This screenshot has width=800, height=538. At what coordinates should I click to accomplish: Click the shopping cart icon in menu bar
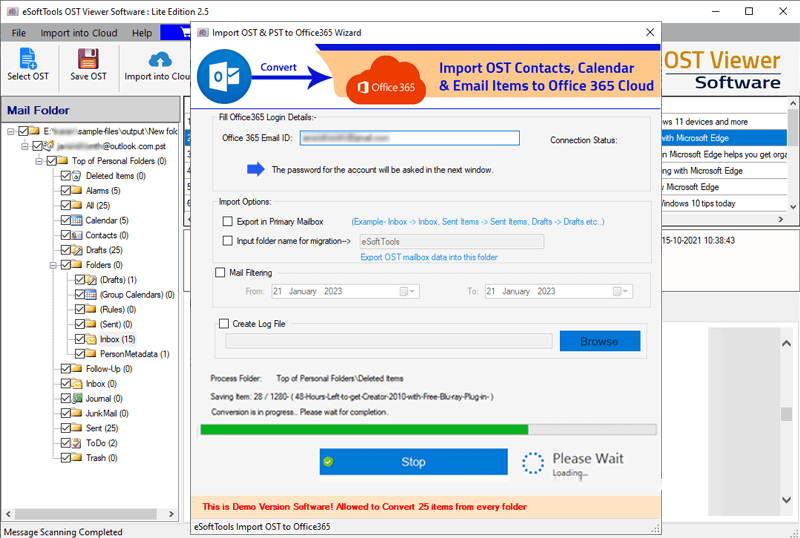(x=185, y=33)
